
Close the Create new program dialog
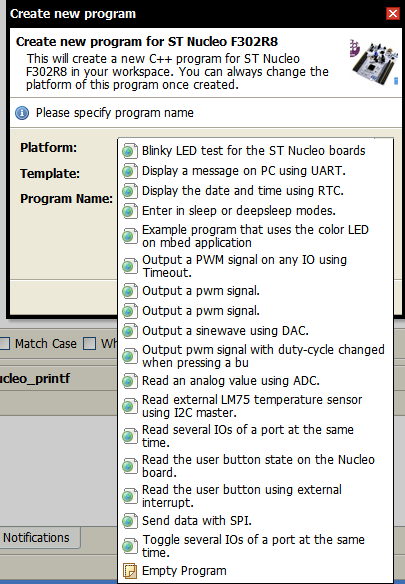(x=393, y=14)
